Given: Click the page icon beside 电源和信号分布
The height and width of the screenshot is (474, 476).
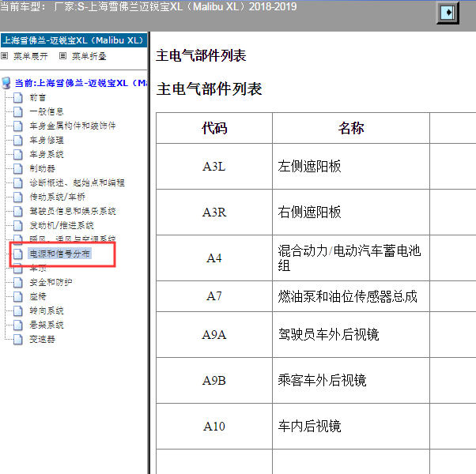Looking at the screenshot, I should click(x=18, y=254).
